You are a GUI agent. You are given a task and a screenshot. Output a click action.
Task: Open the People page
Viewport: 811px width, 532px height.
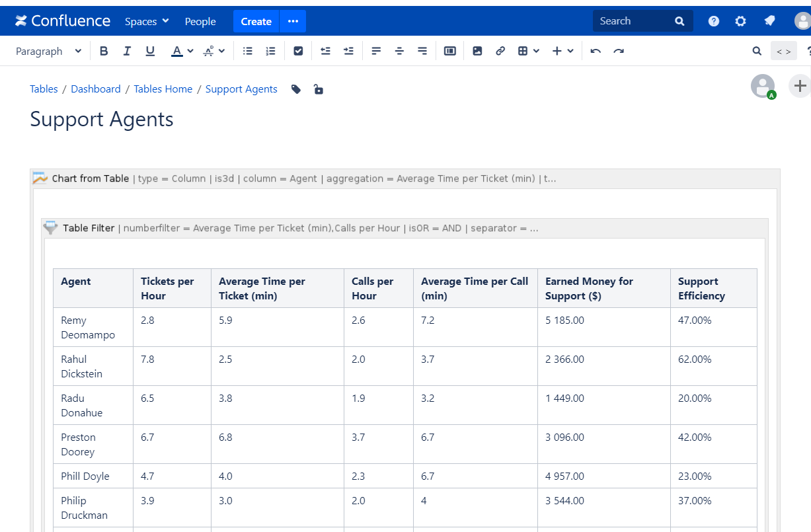pos(200,21)
